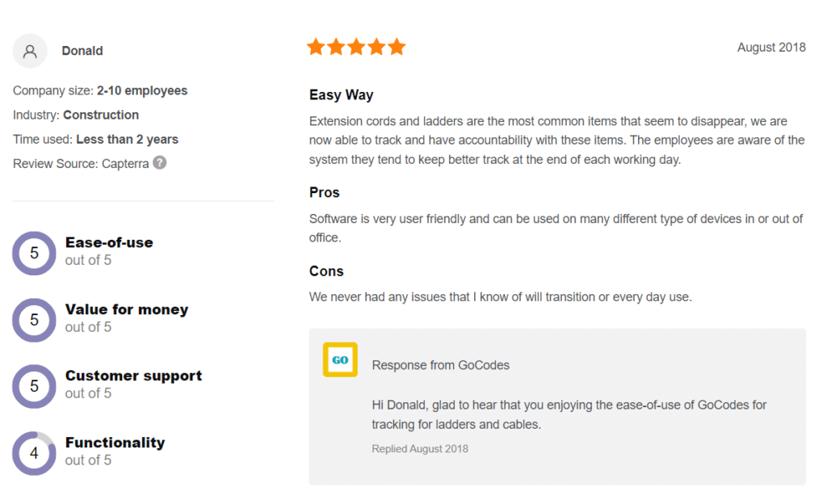Click the Replied August 2018 timestamp
This screenshot has width=827, height=504.
tap(420, 448)
